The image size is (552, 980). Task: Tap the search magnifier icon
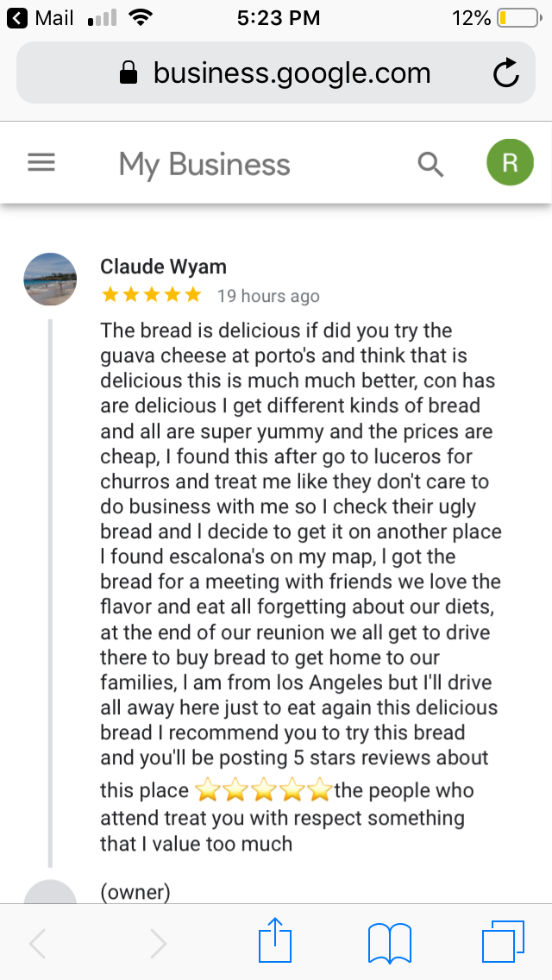(x=430, y=163)
